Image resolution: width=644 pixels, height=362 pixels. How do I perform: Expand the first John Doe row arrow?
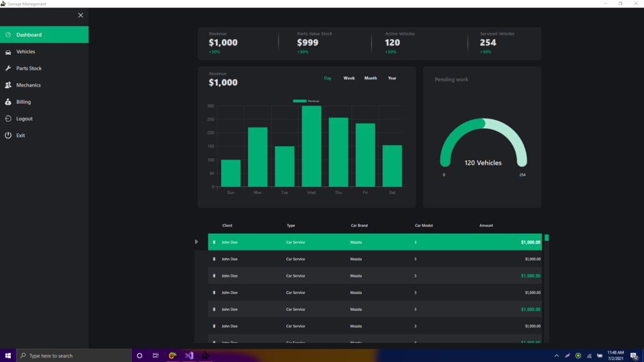(196, 242)
